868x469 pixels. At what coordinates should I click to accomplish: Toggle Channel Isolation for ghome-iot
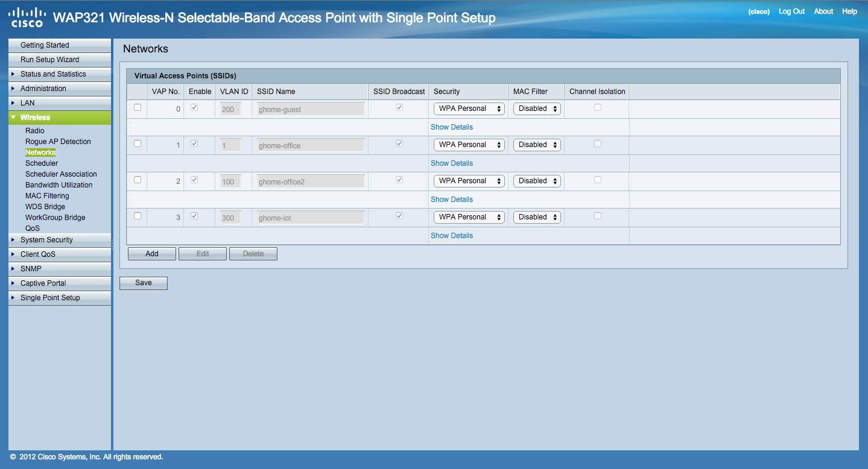(x=598, y=216)
